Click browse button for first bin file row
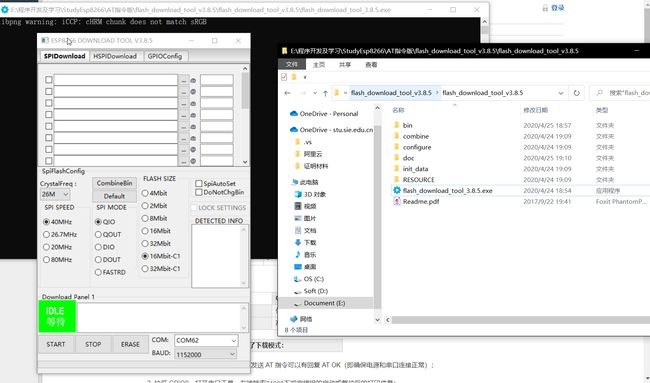The height and width of the screenshot is (383, 650). 184,80
